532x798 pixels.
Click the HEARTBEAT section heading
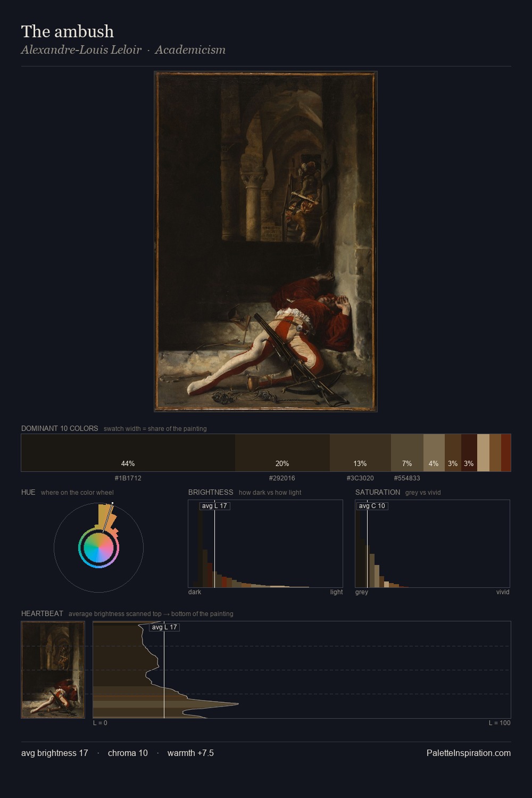[x=42, y=613]
